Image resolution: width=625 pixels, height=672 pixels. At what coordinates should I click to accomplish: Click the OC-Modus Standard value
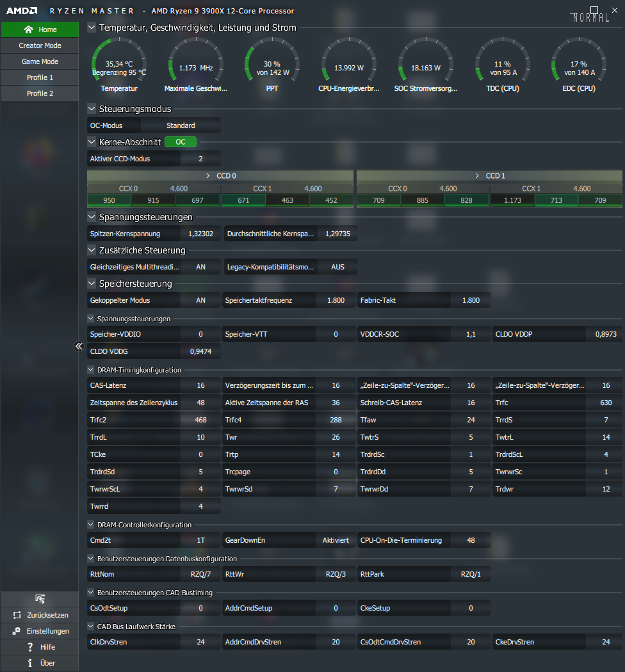pyautogui.click(x=181, y=125)
